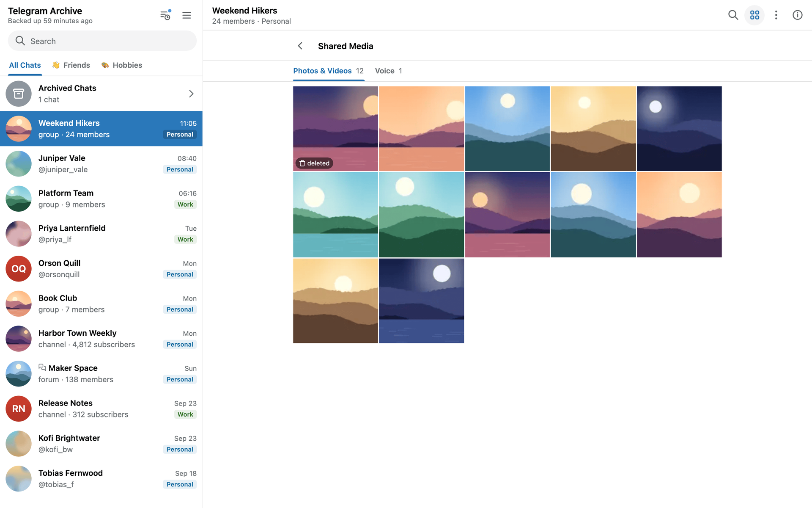Viewport: 812px width, 508px height.
Task: Click the deleted badge on first photo
Action: click(x=314, y=163)
